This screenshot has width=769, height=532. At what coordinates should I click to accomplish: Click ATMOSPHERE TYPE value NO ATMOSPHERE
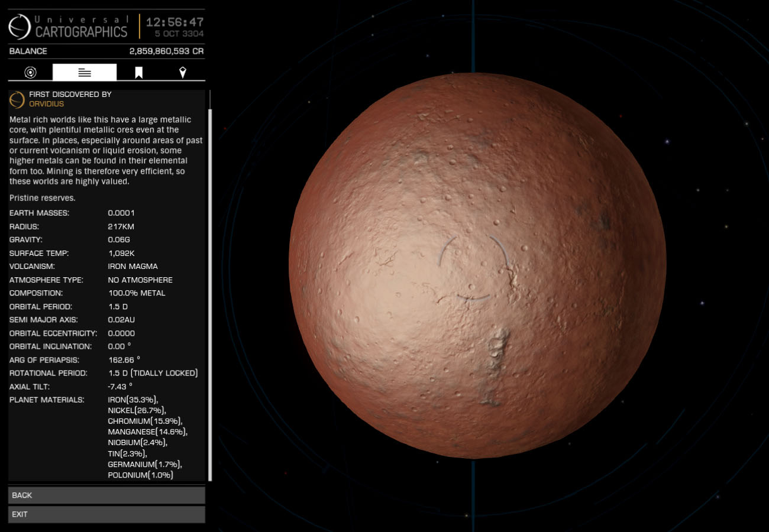click(x=140, y=280)
